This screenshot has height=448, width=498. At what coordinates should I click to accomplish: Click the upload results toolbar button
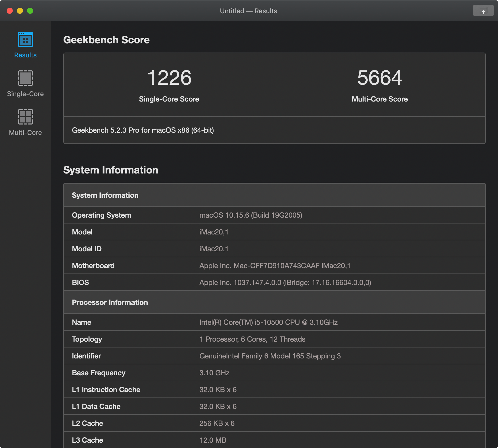coord(483,10)
